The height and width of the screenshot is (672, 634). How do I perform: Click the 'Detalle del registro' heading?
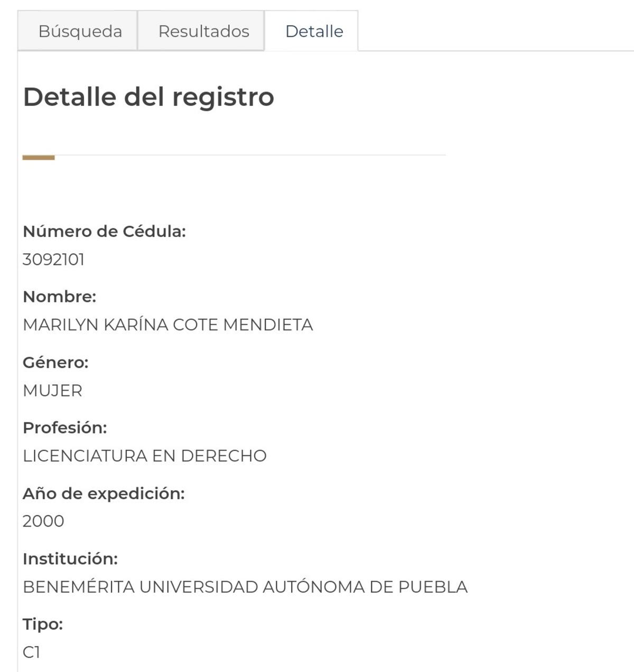coord(148,97)
